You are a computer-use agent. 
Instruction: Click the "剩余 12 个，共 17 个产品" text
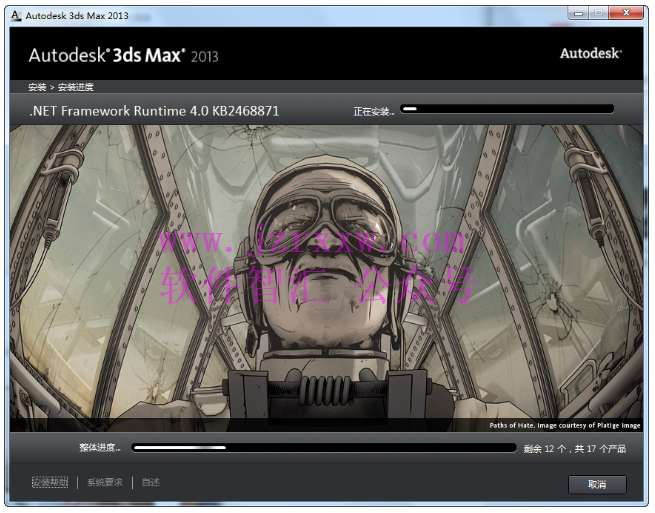click(x=575, y=449)
